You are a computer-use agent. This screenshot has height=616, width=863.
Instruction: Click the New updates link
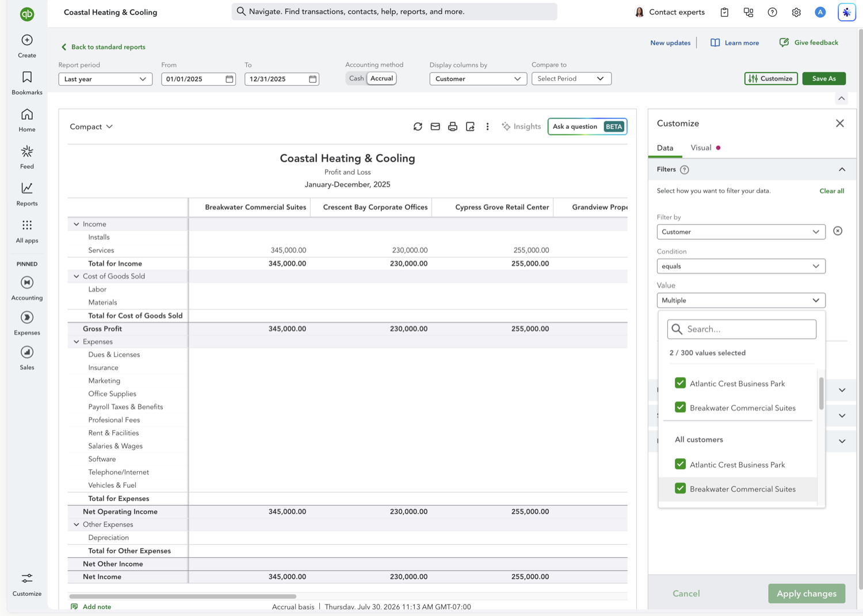[x=670, y=43]
